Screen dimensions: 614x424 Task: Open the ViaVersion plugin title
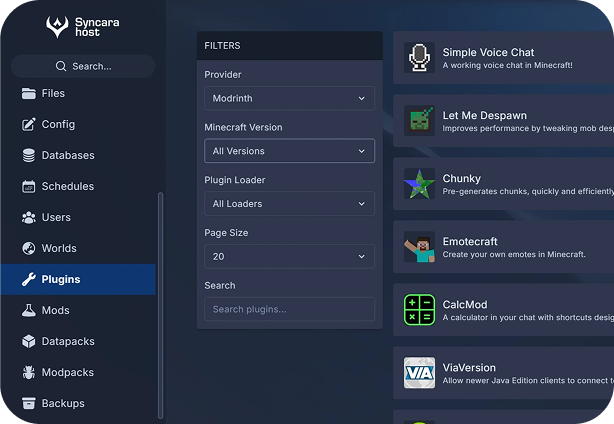469,368
